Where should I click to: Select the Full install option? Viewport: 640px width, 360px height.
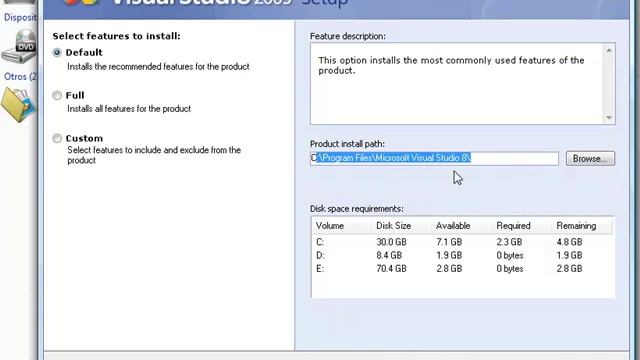coord(57,96)
